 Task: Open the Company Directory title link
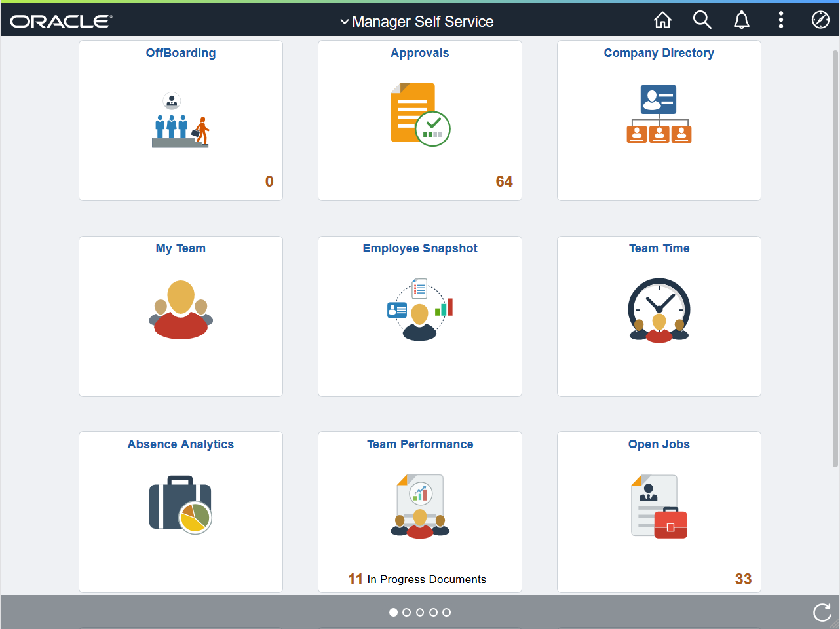[659, 53]
